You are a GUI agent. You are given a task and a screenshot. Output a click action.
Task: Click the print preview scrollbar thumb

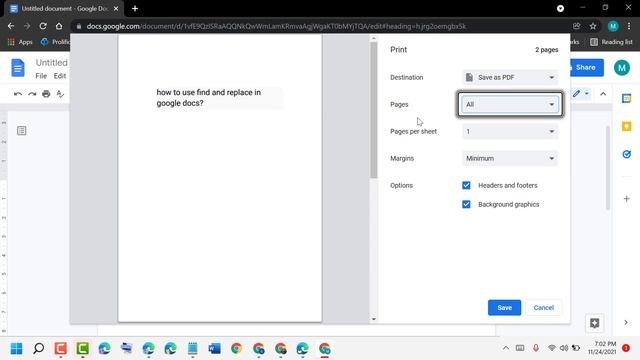tap(374, 110)
